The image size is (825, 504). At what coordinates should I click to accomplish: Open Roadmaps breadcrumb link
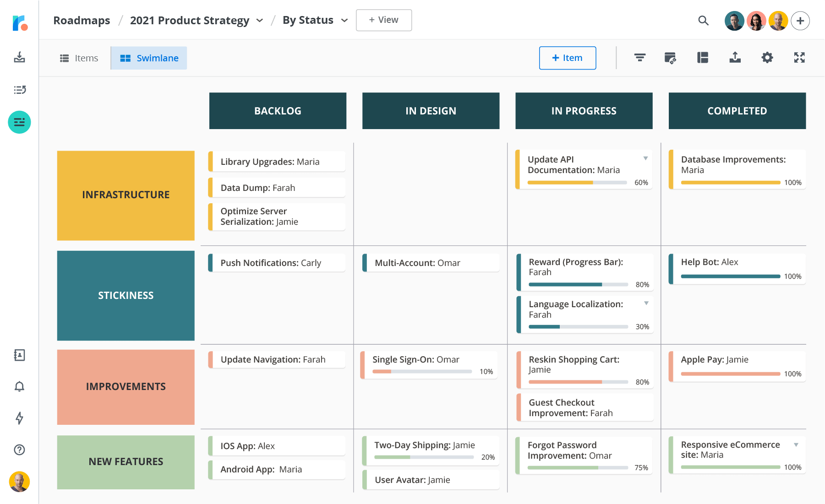click(x=82, y=21)
